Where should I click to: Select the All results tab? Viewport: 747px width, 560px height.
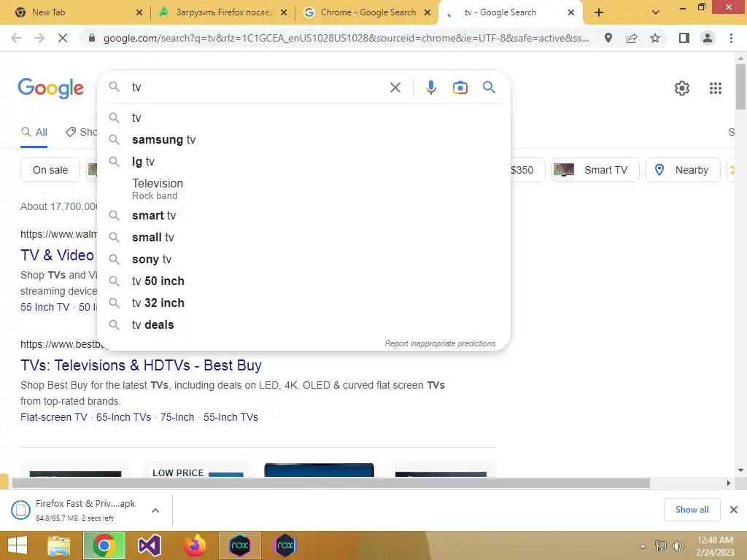[34, 132]
